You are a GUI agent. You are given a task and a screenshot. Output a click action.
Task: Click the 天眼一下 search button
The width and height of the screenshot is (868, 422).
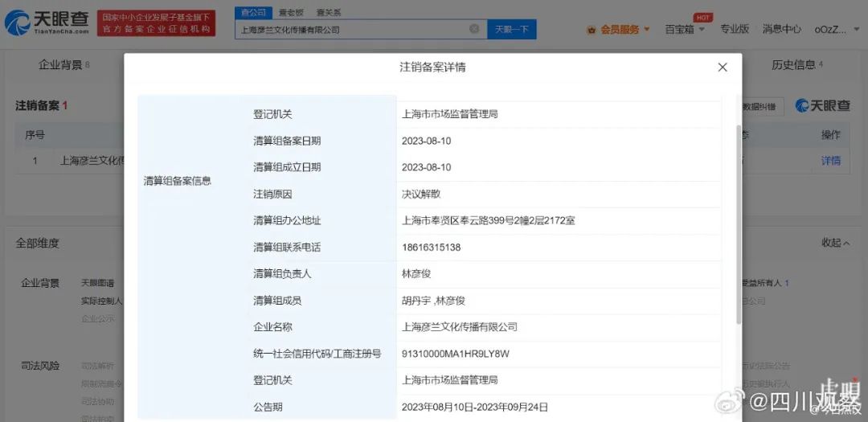[x=511, y=30]
